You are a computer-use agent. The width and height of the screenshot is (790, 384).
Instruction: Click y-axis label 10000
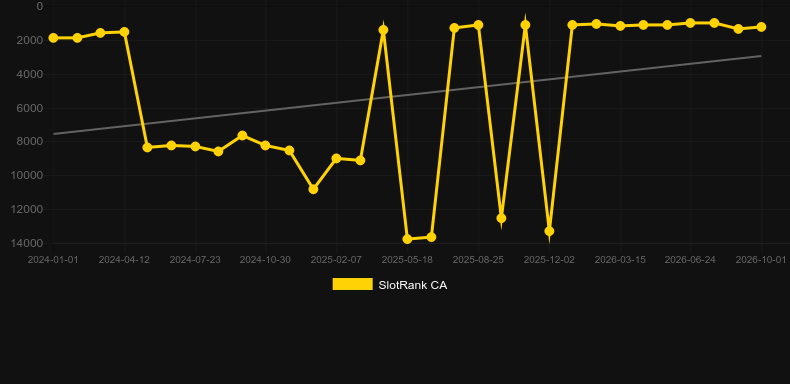[x=28, y=175]
